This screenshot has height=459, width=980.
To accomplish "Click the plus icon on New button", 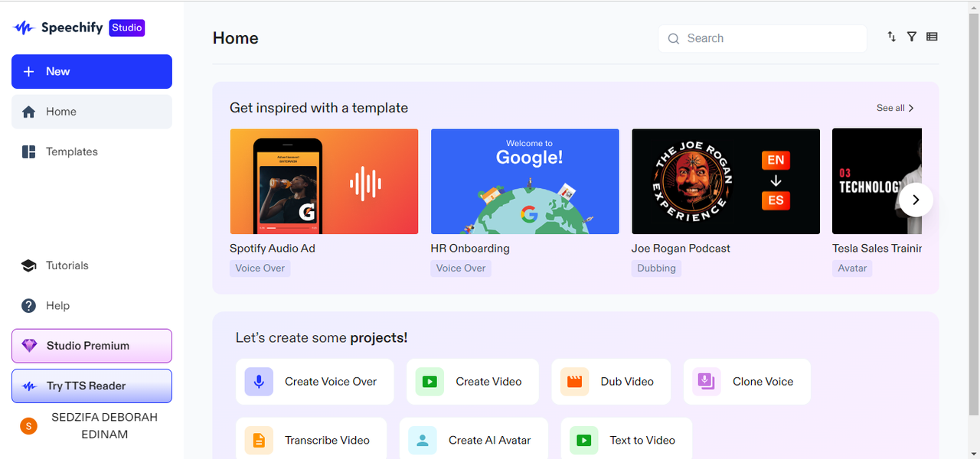I will click(28, 71).
